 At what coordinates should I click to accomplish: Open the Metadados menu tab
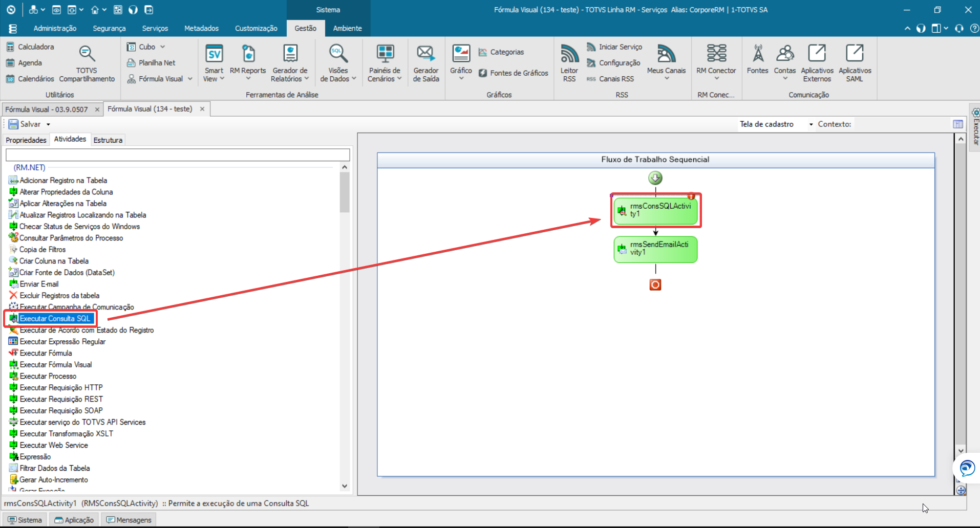pos(201,29)
